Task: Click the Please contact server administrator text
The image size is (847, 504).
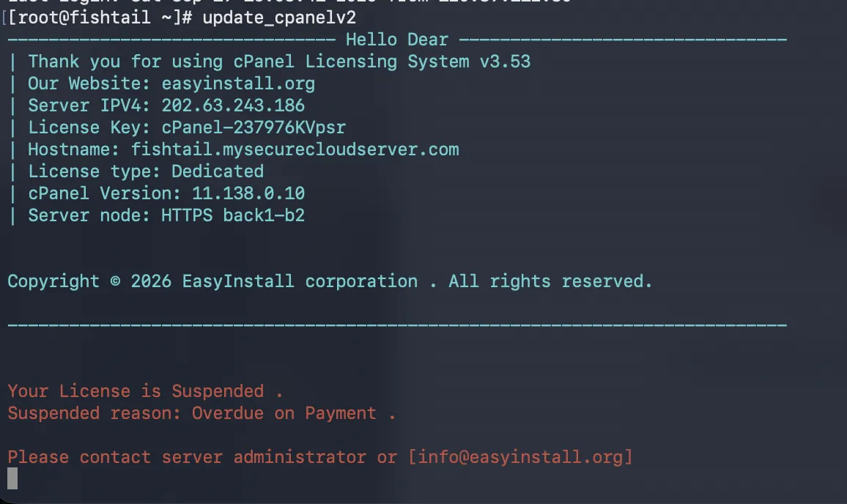Action: tap(187, 457)
